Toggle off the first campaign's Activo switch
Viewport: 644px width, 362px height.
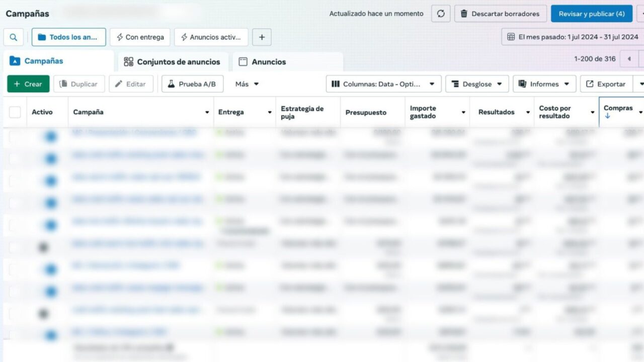pos(50,135)
